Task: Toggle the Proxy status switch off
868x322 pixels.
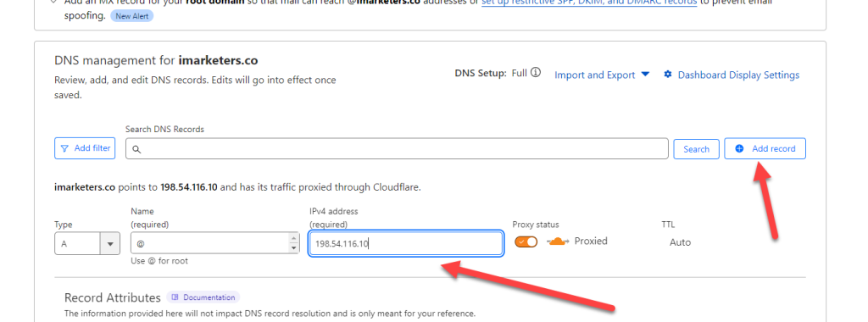Action: [526, 241]
